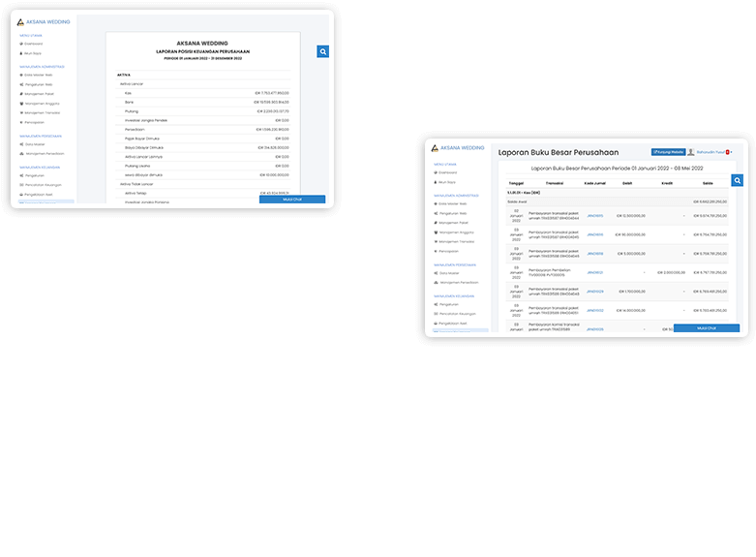
Task: Select Pengelolaan Aset in Buku Besar sidebar
Action: pyautogui.click(x=454, y=324)
